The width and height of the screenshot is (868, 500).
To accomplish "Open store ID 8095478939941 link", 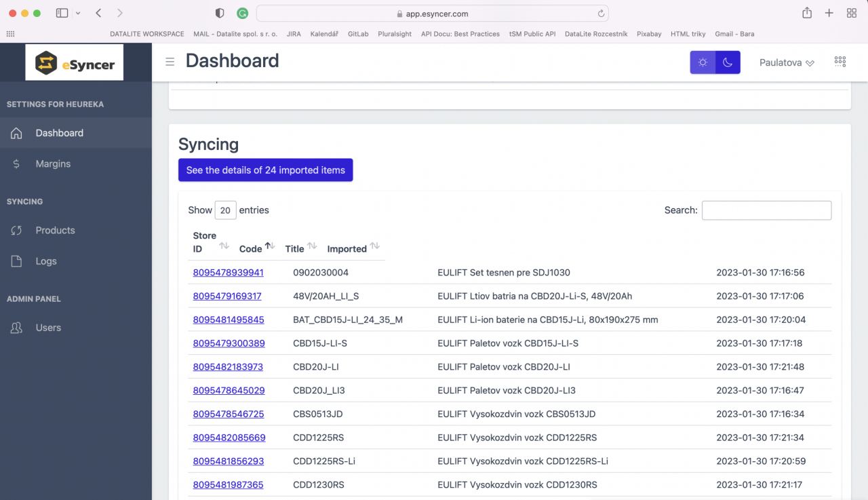I will (x=229, y=272).
